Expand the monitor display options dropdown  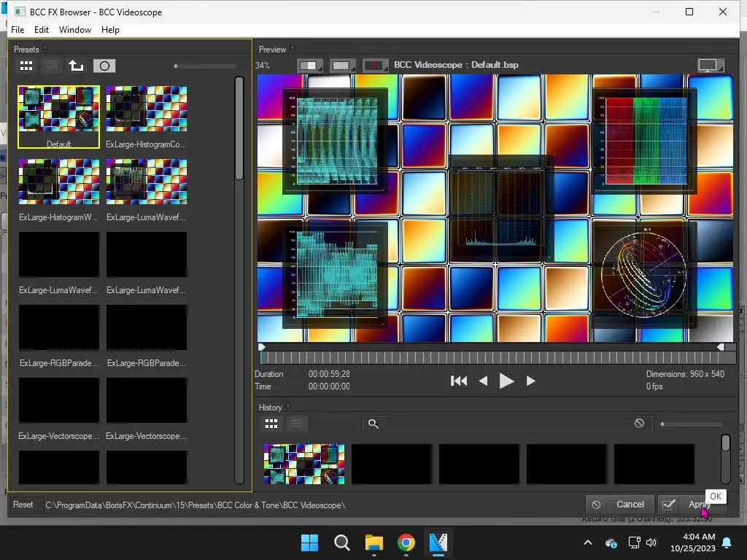(x=711, y=65)
